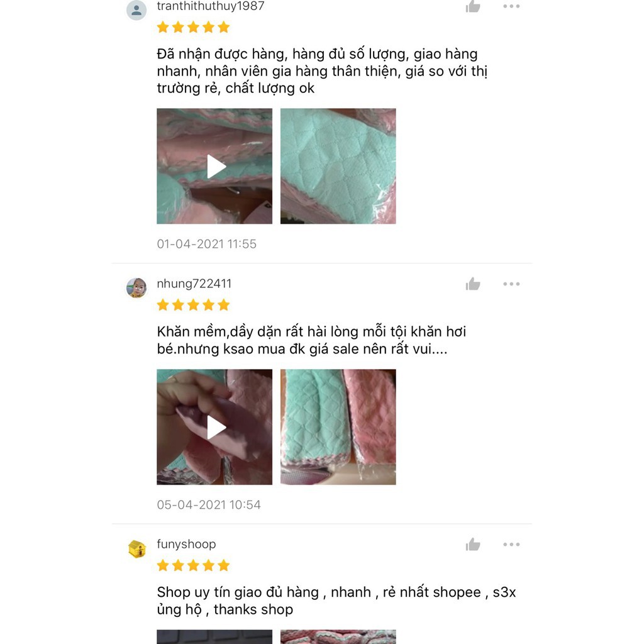Open funyshoop's yellow house avatar
644x644 pixels.
136,548
